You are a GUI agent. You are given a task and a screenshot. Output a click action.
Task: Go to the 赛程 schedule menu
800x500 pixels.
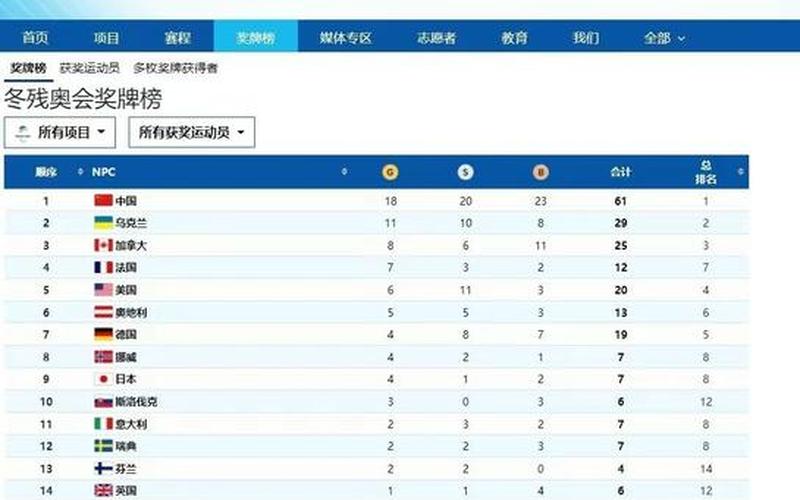click(177, 38)
